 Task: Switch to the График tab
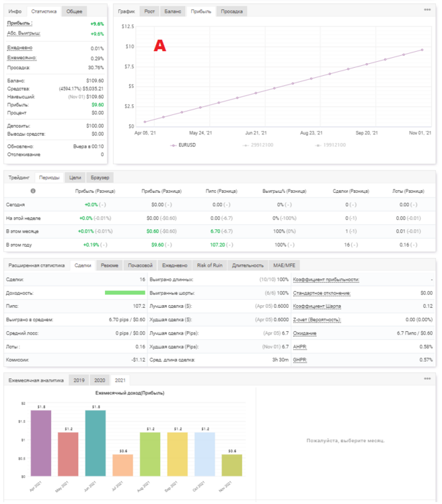[126, 11]
